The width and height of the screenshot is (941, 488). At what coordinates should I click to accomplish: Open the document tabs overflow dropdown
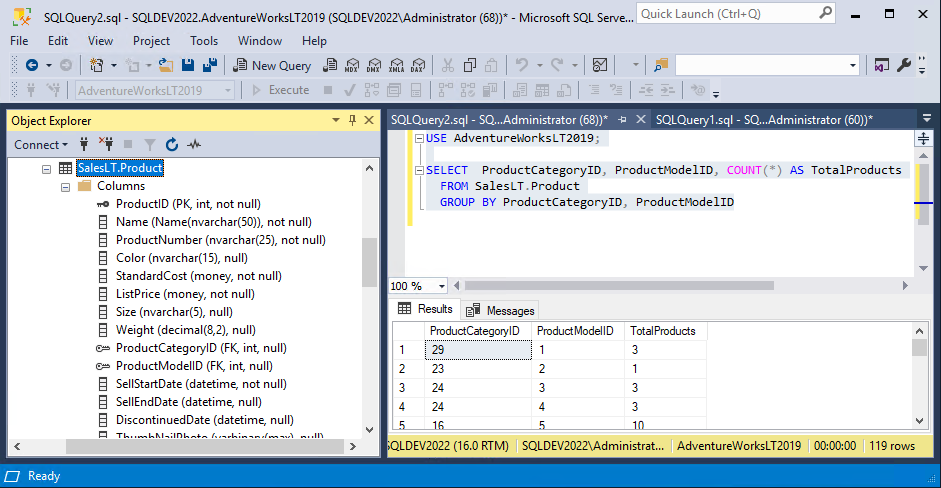point(927,119)
